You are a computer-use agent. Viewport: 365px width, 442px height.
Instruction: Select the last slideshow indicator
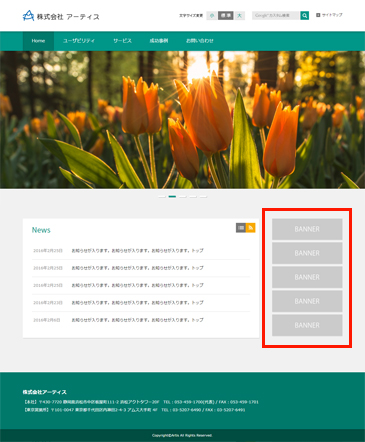[x=203, y=197]
